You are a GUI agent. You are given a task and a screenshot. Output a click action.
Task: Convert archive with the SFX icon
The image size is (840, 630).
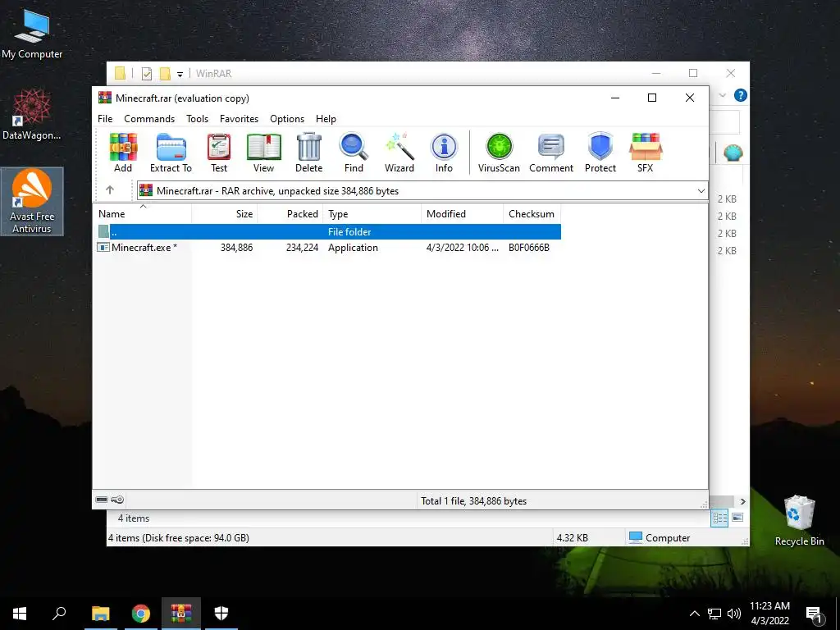(x=646, y=153)
